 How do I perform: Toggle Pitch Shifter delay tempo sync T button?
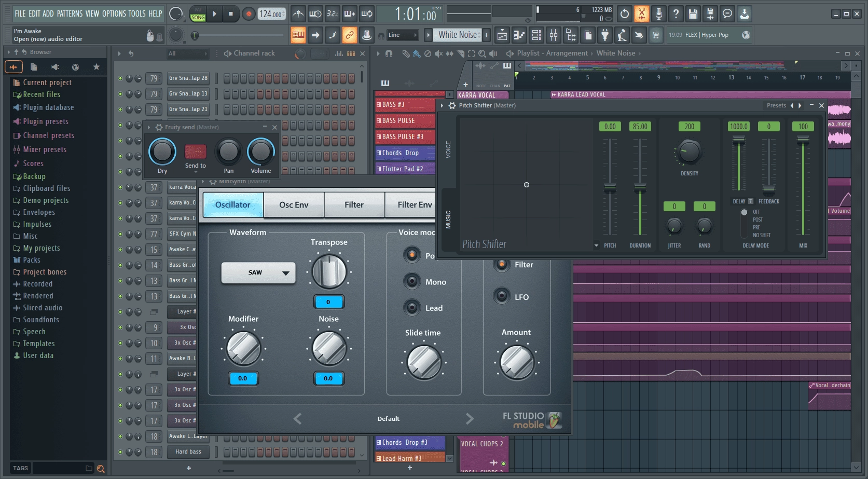750,201
